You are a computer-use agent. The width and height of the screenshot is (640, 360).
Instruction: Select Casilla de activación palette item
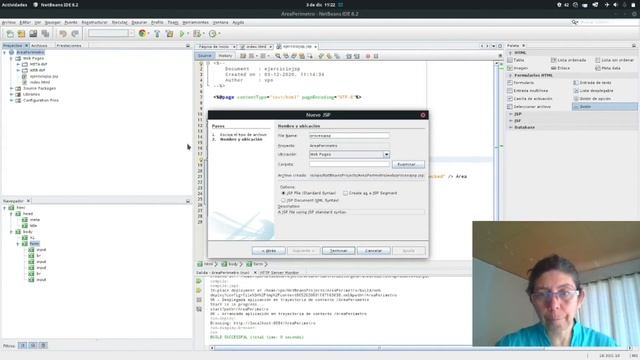[529, 99]
